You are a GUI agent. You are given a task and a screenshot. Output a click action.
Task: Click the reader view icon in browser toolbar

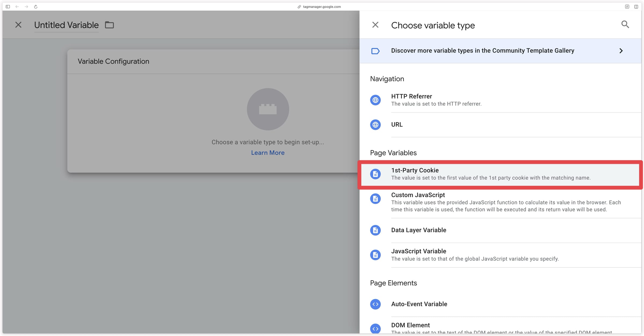627,7
